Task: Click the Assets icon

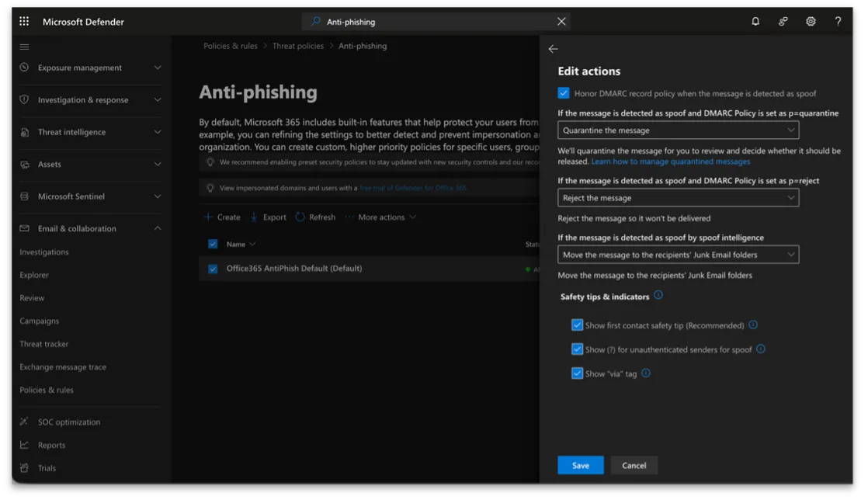Action: click(x=24, y=165)
